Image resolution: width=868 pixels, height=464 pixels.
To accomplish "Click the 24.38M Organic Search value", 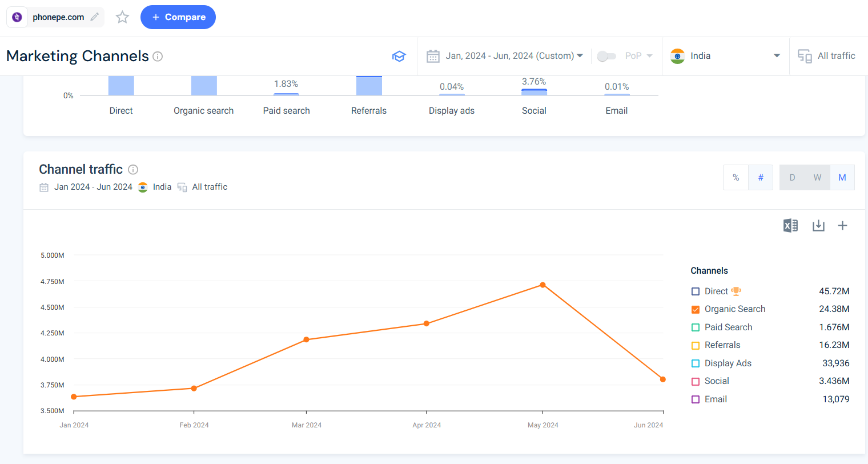I will (x=834, y=309).
